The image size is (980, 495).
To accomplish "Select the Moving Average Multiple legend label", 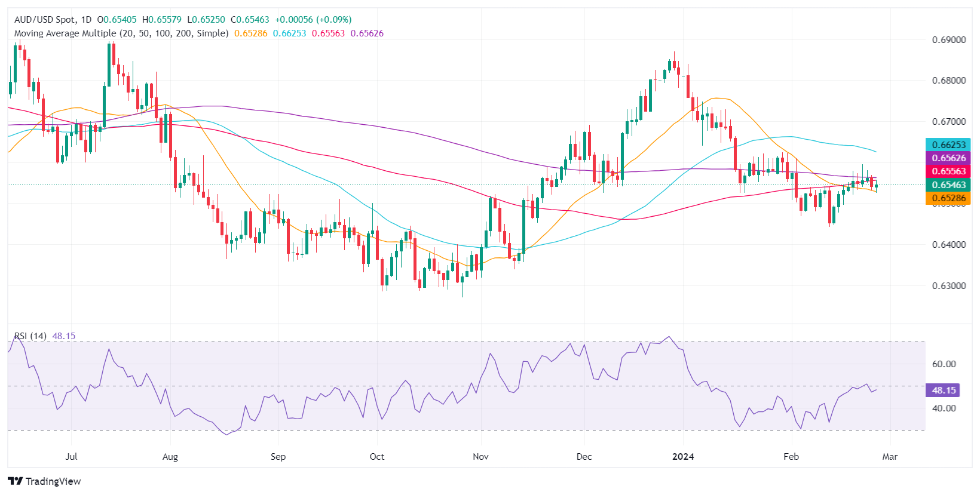I will 121,33.
